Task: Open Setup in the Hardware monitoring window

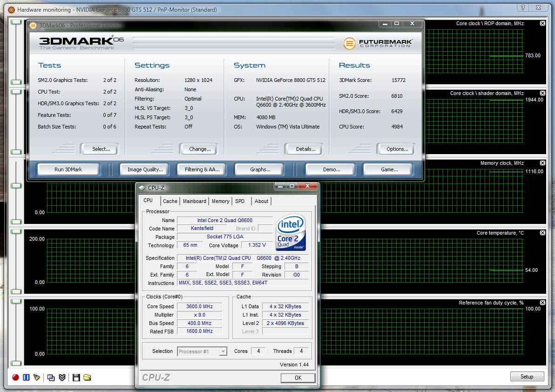Action: 527,377
